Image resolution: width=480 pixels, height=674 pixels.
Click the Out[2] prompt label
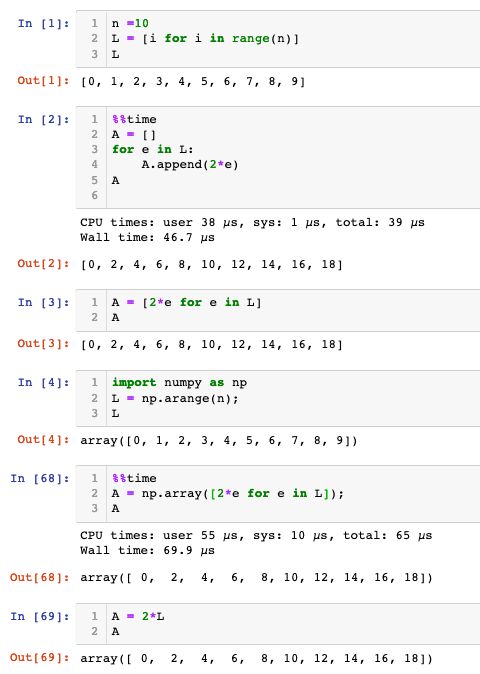coord(43,263)
